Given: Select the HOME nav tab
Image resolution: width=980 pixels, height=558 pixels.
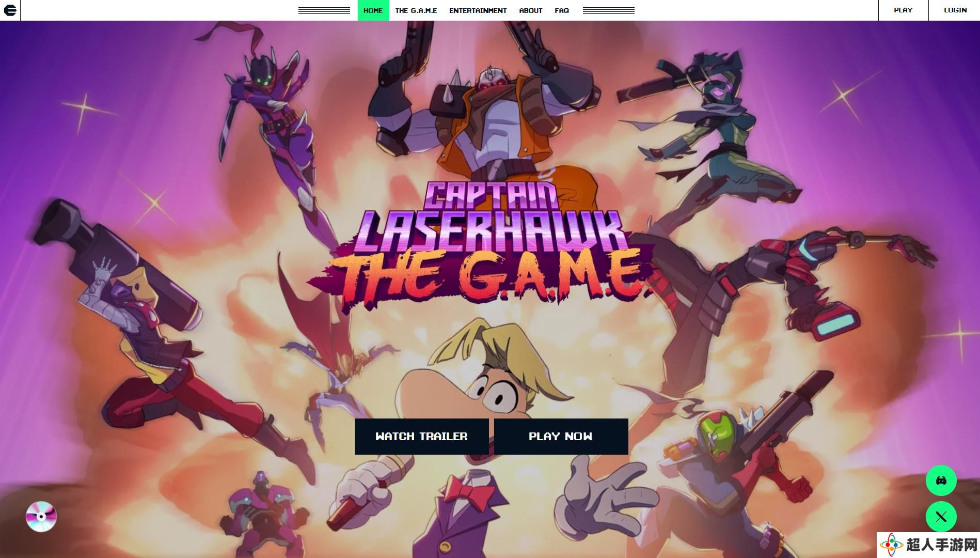Looking at the screenshot, I should tap(373, 10).
